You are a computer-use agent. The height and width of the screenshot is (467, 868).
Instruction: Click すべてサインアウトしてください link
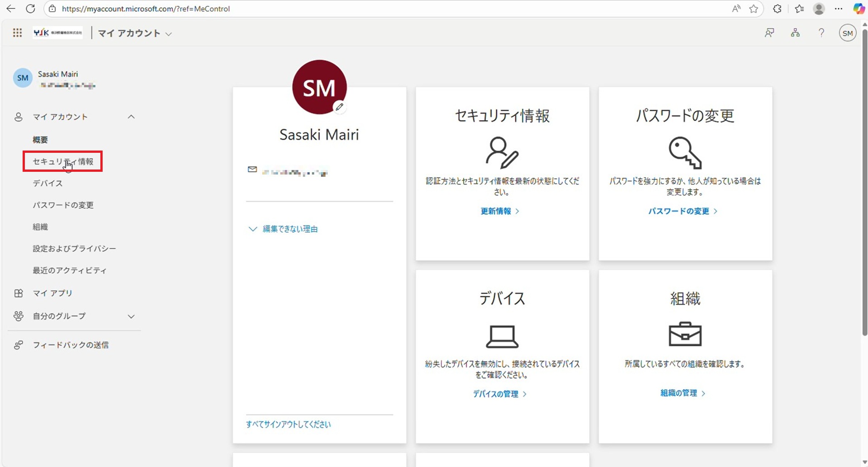[288, 425]
